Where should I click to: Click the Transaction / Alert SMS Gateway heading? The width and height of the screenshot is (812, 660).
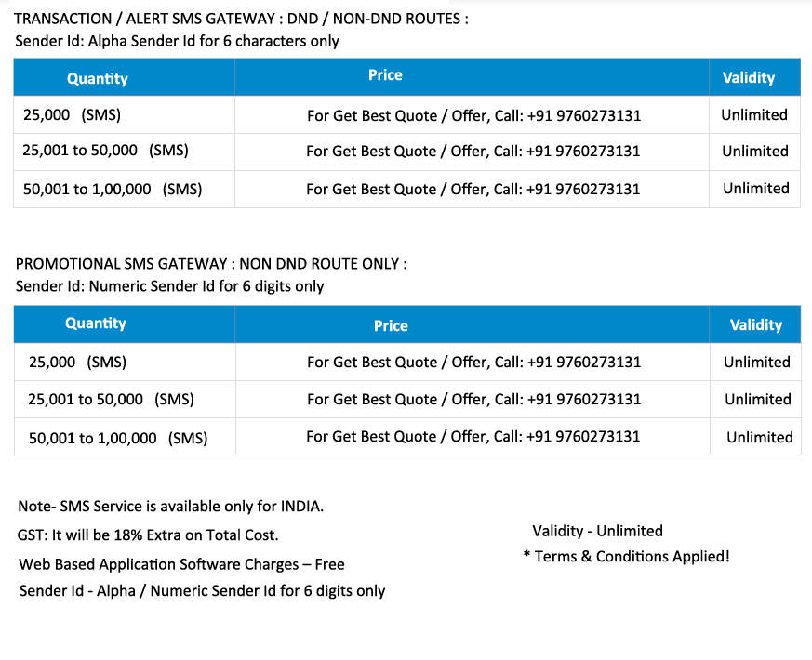[241, 19]
